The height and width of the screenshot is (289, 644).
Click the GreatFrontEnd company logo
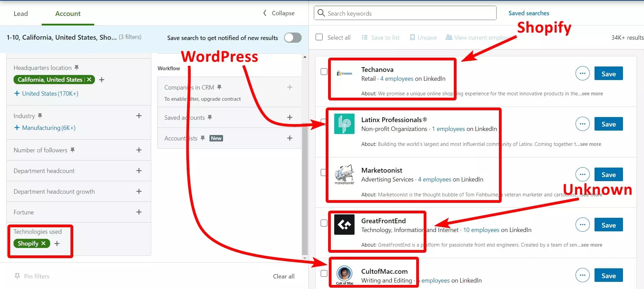(344, 225)
